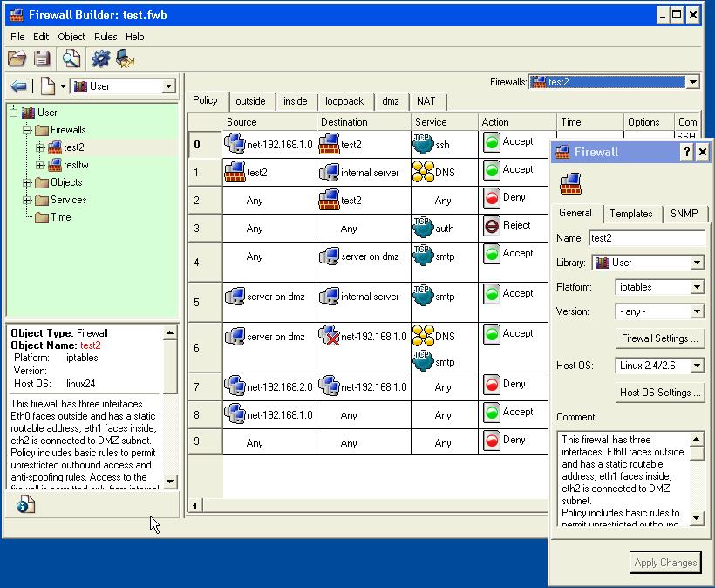Switch to the NAT tab
Screen dimensions: 715x588
click(426, 101)
